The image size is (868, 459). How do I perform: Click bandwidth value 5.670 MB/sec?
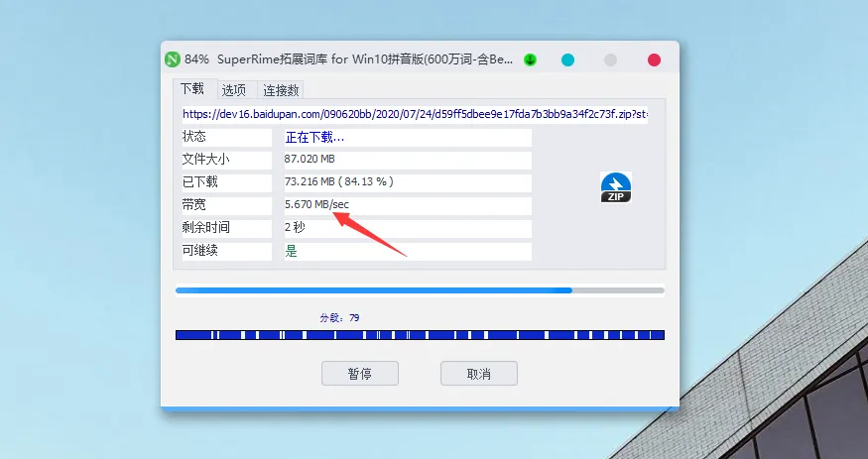(x=316, y=204)
